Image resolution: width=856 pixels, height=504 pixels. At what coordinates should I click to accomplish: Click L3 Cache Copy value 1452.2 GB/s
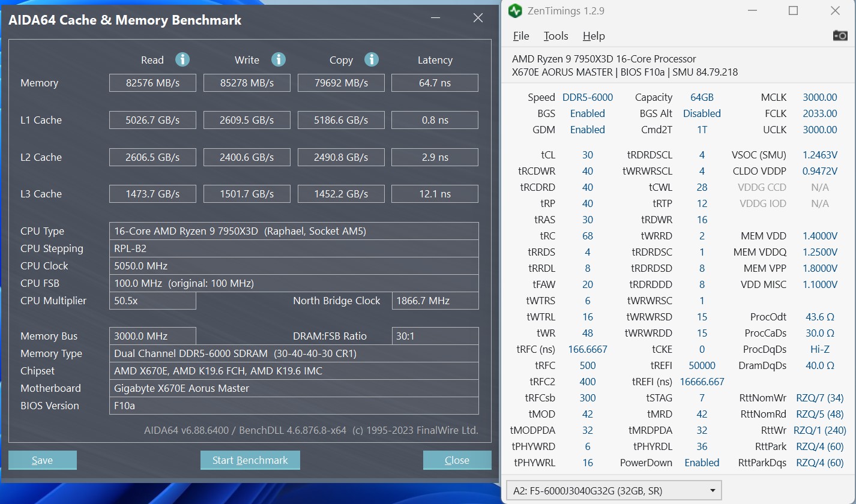pyautogui.click(x=341, y=194)
